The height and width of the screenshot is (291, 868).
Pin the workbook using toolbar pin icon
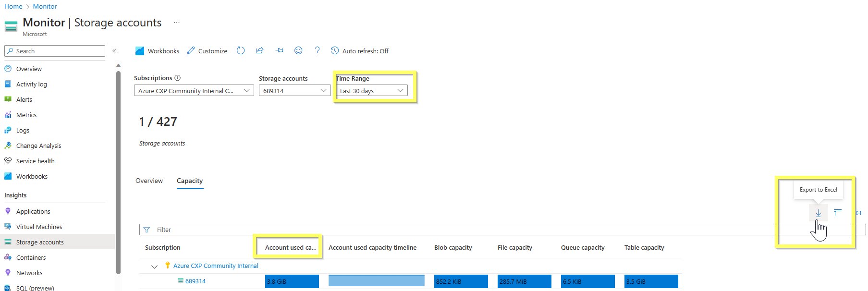click(x=279, y=50)
